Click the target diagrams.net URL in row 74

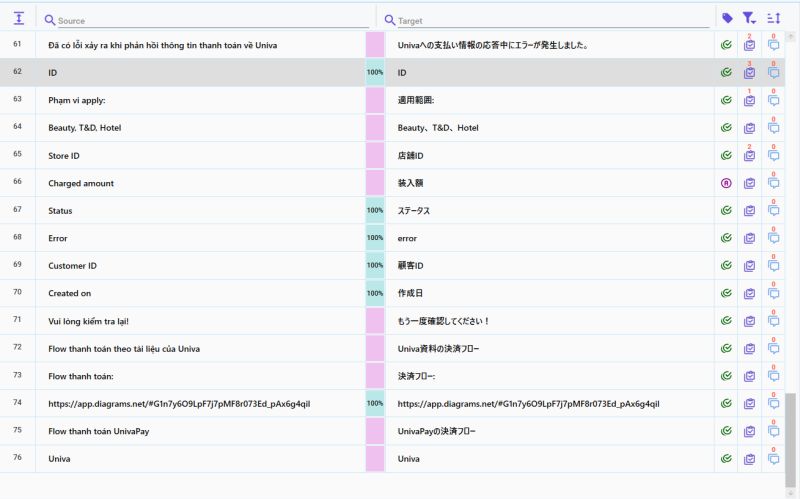(529, 404)
